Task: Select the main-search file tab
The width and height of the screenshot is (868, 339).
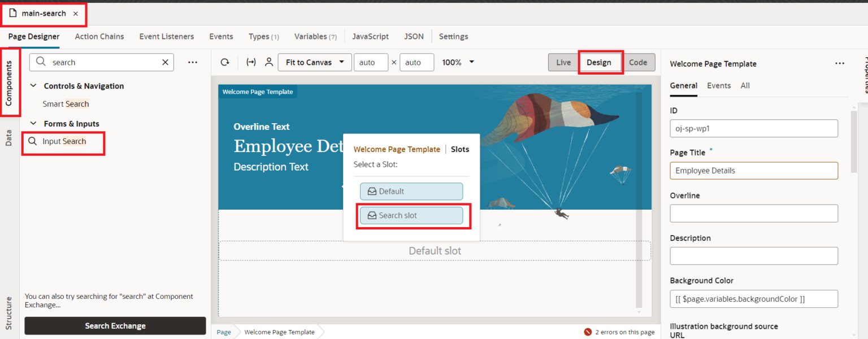Action: 44,14
